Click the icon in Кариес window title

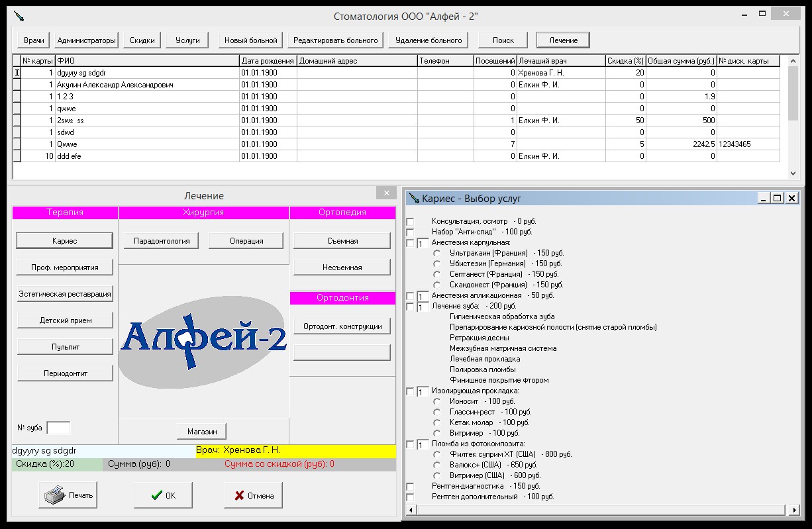pyautogui.click(x=414, y=198)
